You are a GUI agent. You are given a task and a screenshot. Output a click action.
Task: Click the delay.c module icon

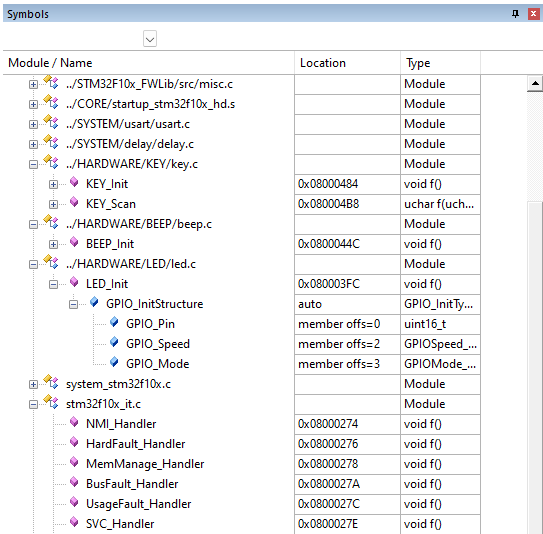tap(51, 142)
